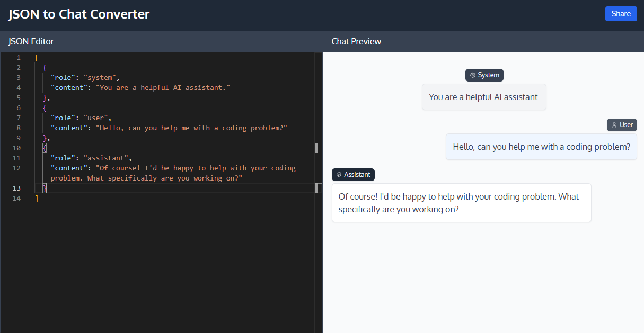644x333 pixels.
Task: Click the Chat Preview panel header
Action: [483, 41]
